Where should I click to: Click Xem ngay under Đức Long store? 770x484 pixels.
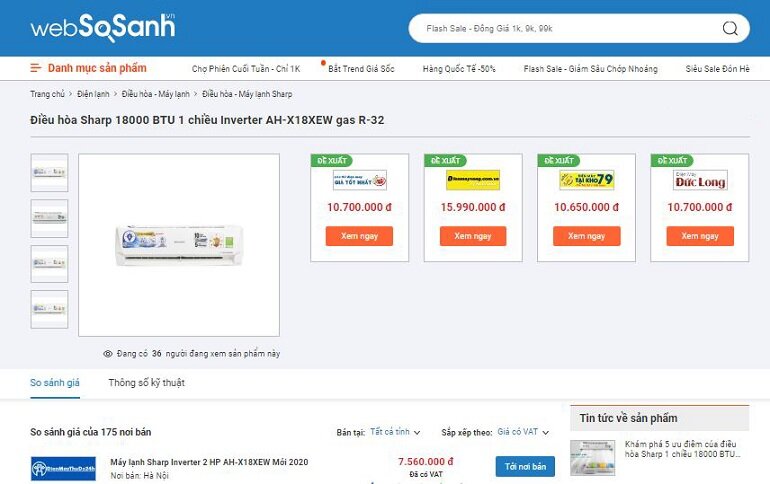click(700, 236)
